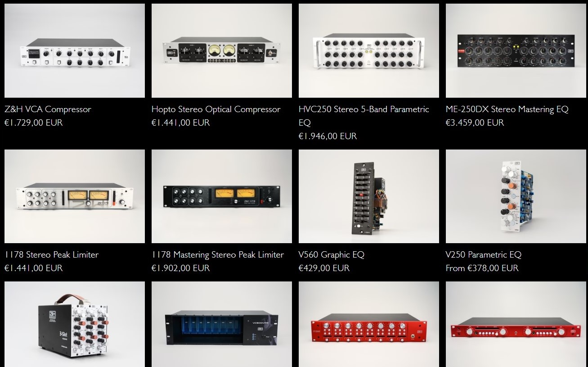
Task: Click the VC500VPR rack chassis photo
Action: click(x=222, y=324)
